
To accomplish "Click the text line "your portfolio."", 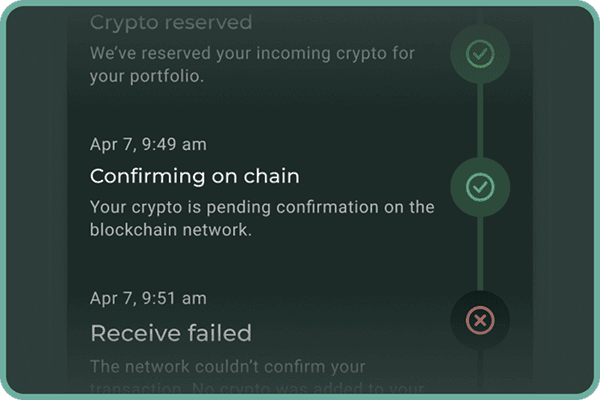I will (146, 75).
